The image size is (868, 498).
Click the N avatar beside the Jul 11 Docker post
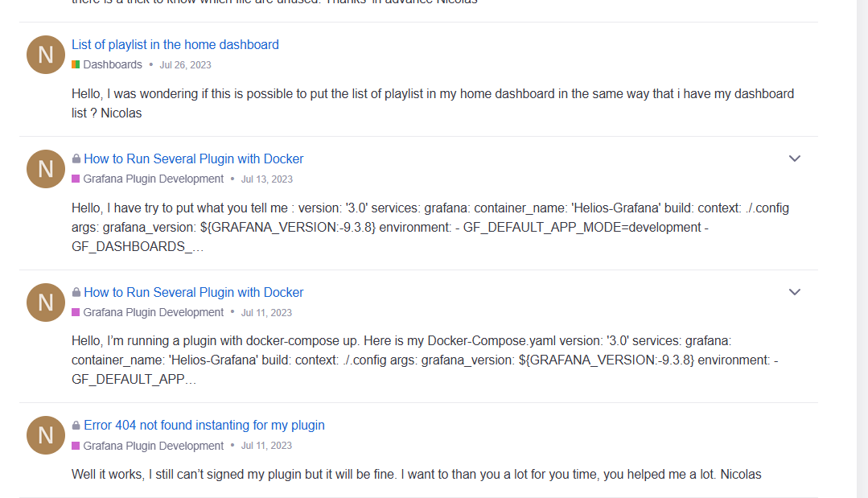(x=46, y=303)
